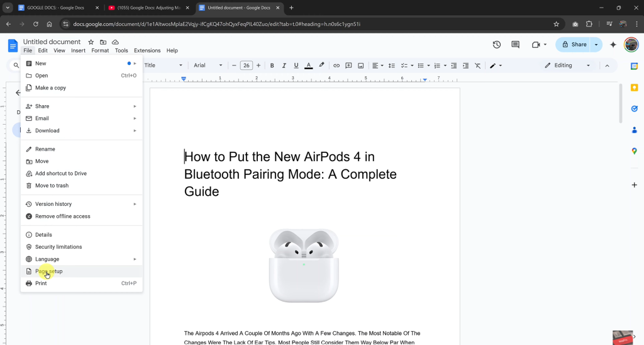Viewport: 644px width, 345px height.
Task: Clear formatting with toolbar icon
Action: (x=478, y=65)
